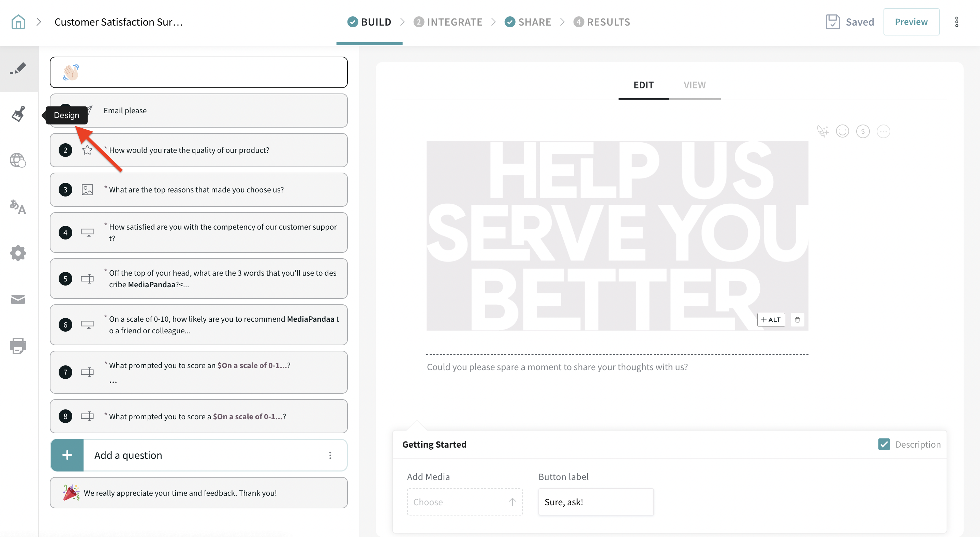Switch to the VIEW tab
This screenshot has height=537, width=980.
click(x=694, y=85)
